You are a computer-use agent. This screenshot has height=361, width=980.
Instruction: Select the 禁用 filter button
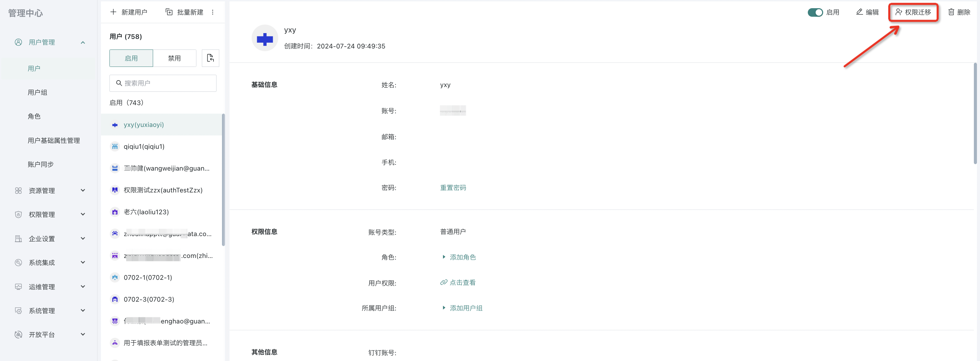174,58
